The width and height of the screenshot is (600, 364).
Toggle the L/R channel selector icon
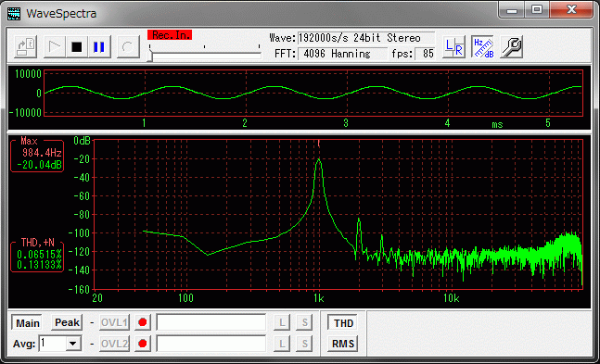(453, 46)
